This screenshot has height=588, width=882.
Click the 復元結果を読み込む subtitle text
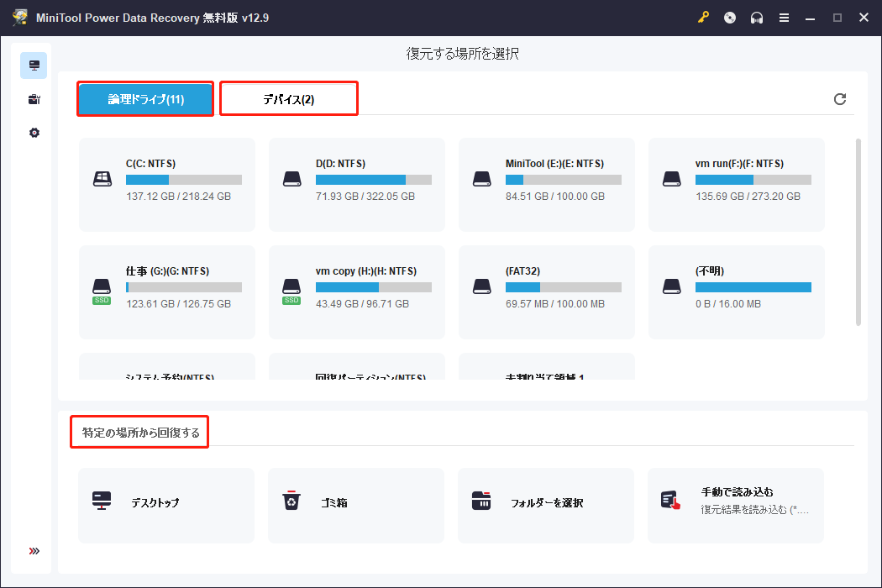754,510
